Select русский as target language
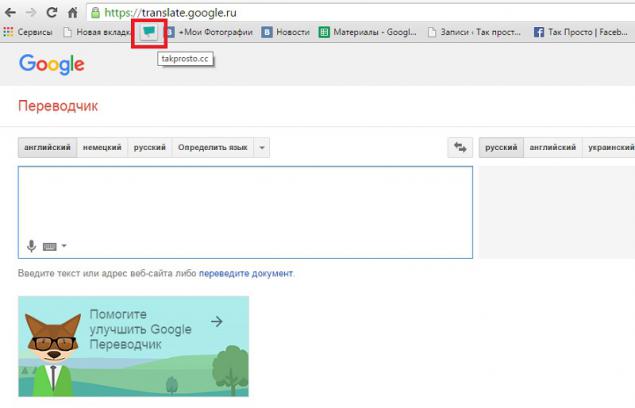Image resolution: width=635 pixels, height=408 pixels. (501, 147)
